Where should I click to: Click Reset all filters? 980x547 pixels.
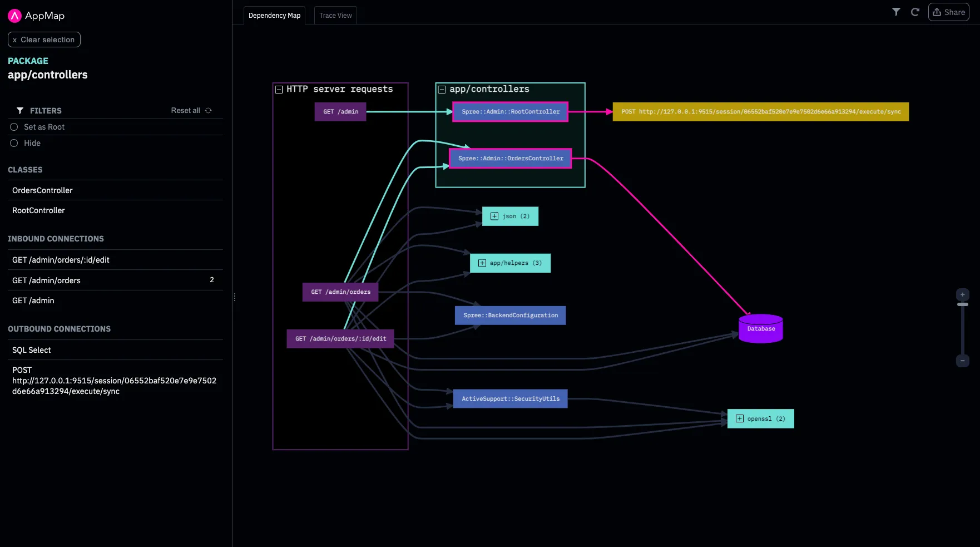(x=185, y=110)
